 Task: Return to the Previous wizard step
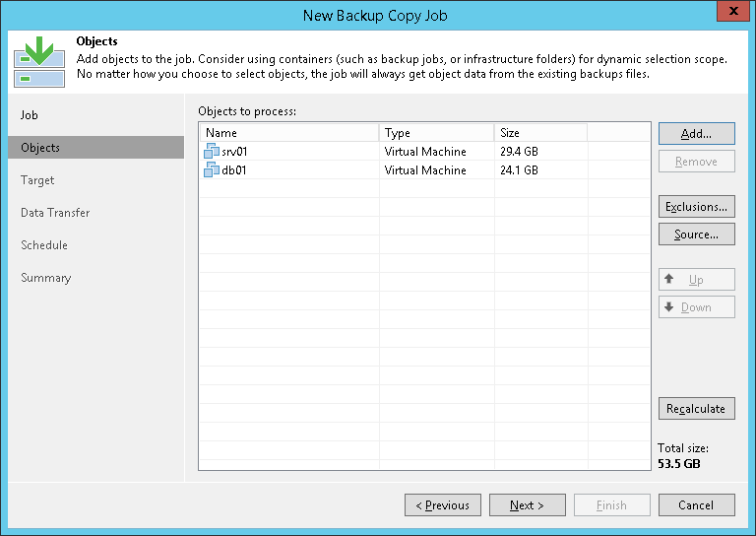(x=443, y=505)
